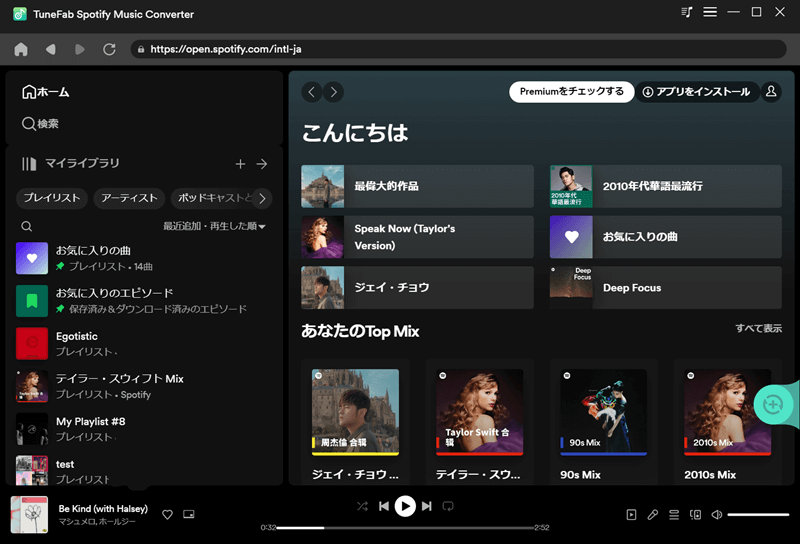
Task: Open 2010s Mix thumbnail
Action: [x=728, y=412]
